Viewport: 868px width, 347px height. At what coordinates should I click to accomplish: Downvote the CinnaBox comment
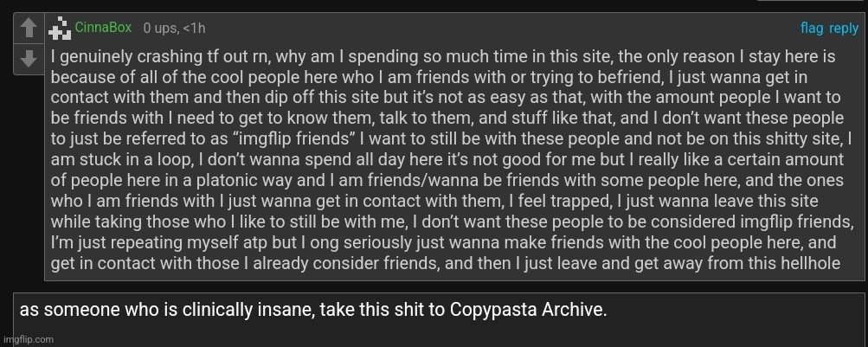pos(29,58)
